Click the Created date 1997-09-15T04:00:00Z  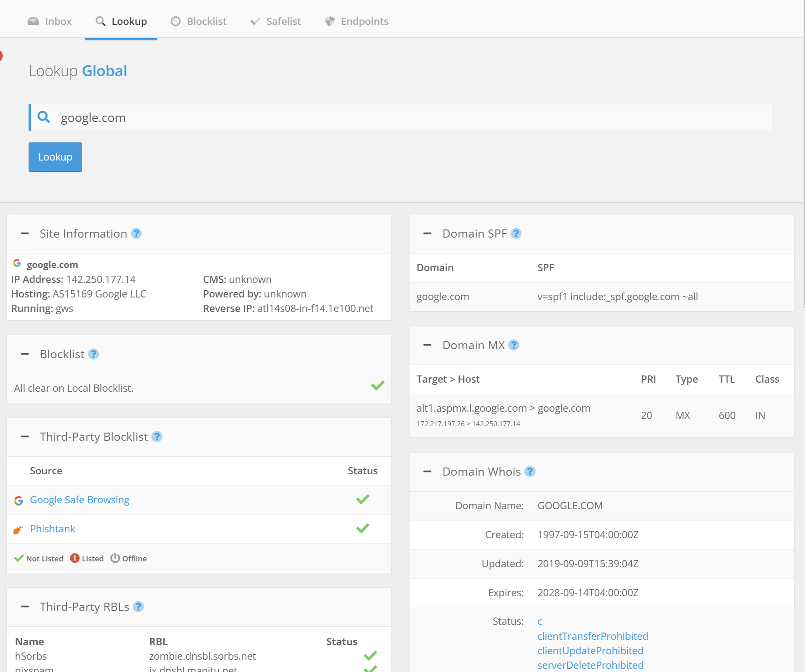click(x=588, y=535)
